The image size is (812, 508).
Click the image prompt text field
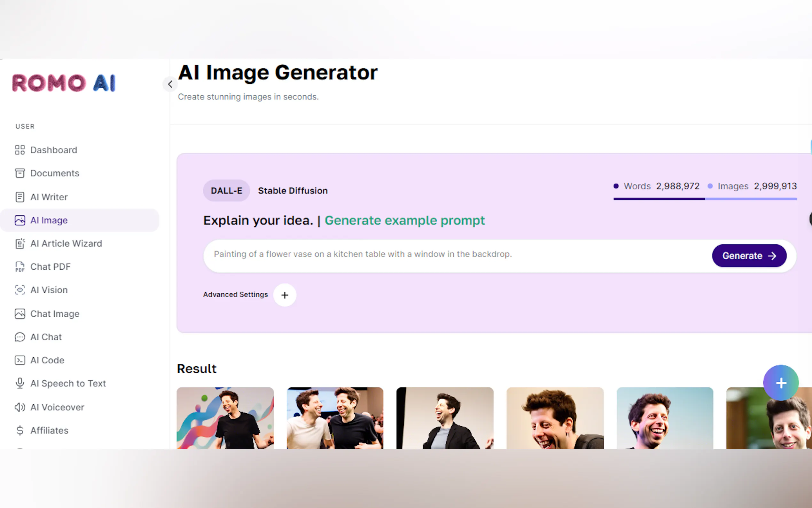[x=457, y=254]
